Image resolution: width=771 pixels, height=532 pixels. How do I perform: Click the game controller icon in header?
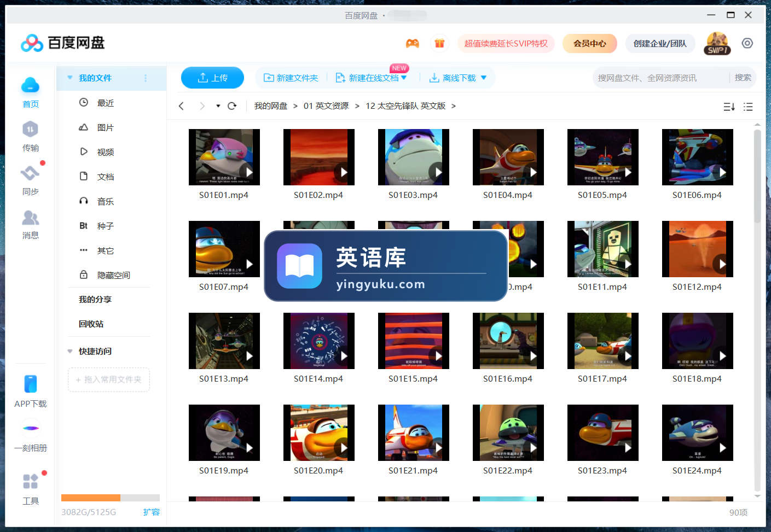[x=413, y=43]
